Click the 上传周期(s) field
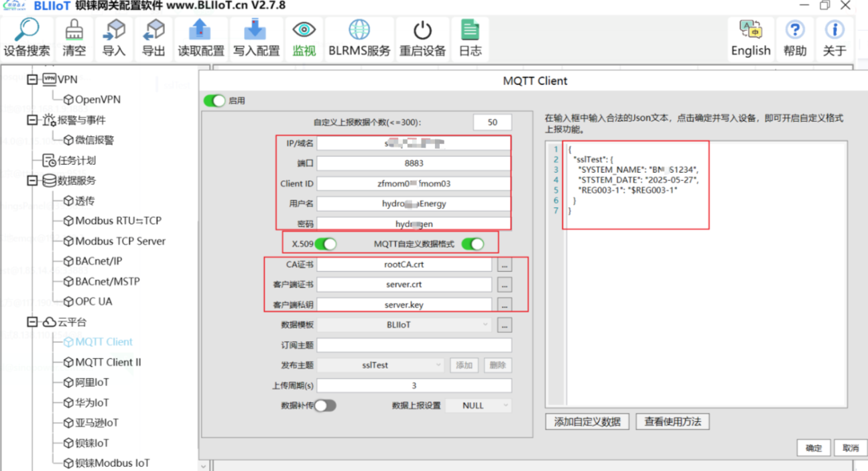 point(414,385)
